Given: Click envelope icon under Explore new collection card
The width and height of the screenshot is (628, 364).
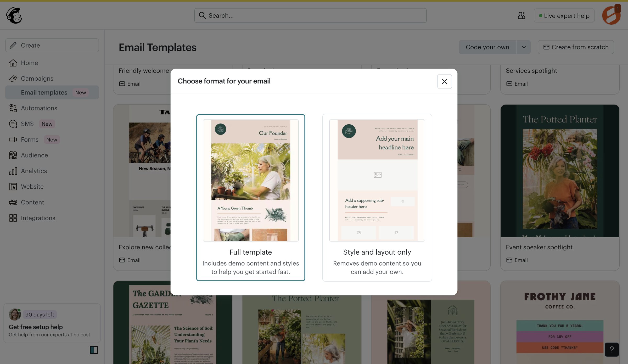Looking at the screenshot, I should [122, 260].
